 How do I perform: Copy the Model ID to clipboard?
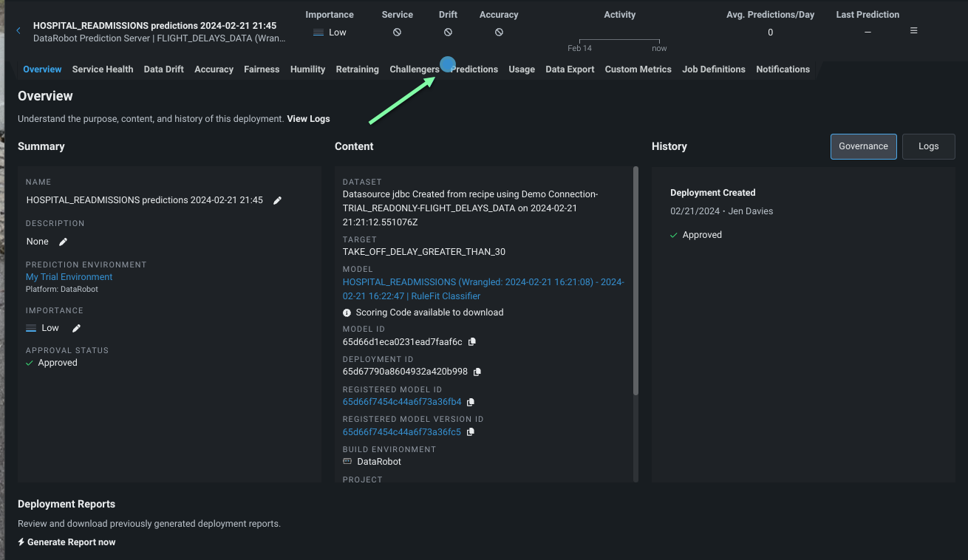pyautogui.click(x=472, y=342)
